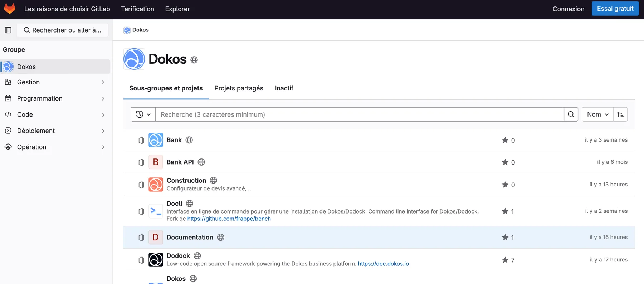
Task: Expand the Gestion sidebar section
Action: pos(55,82)
